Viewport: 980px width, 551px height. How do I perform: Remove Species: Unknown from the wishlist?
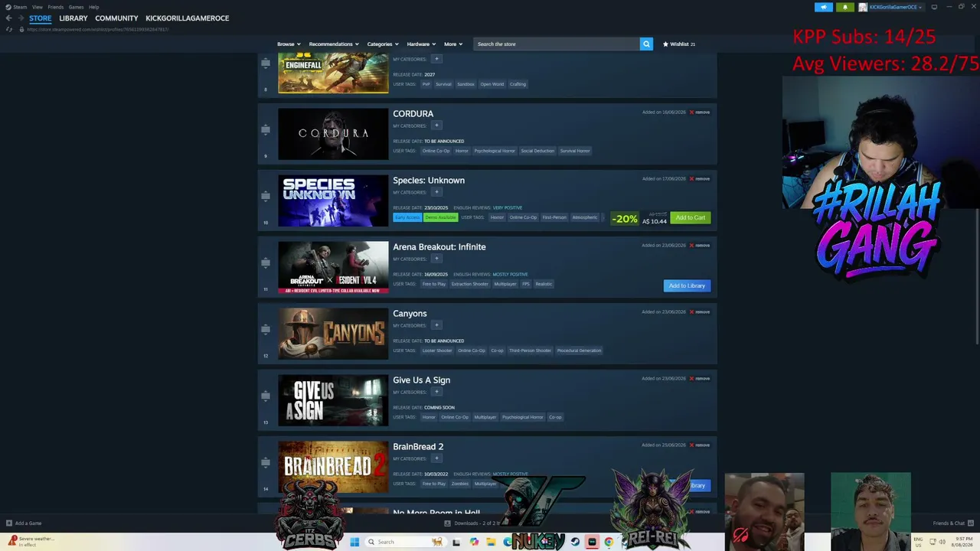tap(700, 179)
